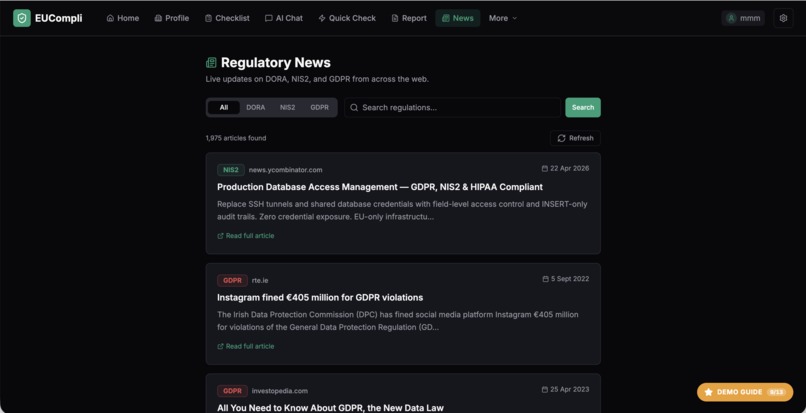Viewport: 806px width, 413px height.
Task: Click the investopedia.com source label
Action: click(x=280, y=391)
